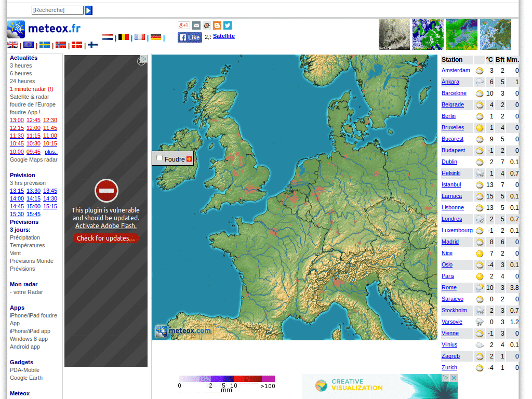Open the green precipitation map thumbnail
Viewport: 532px width, 399px height.
click(x=461, y=34)
